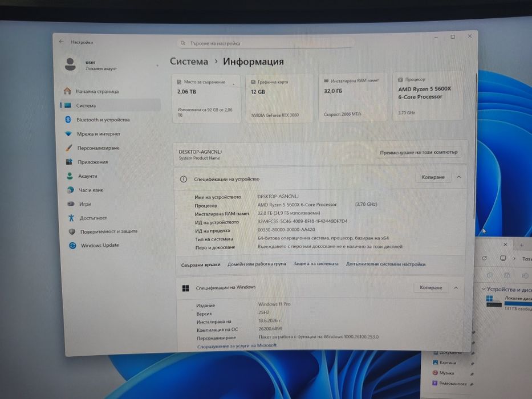This screenshot has height=399, width=532.
Task: Click the Търсене на настройка search field
Action: click(x=265, y=43)
